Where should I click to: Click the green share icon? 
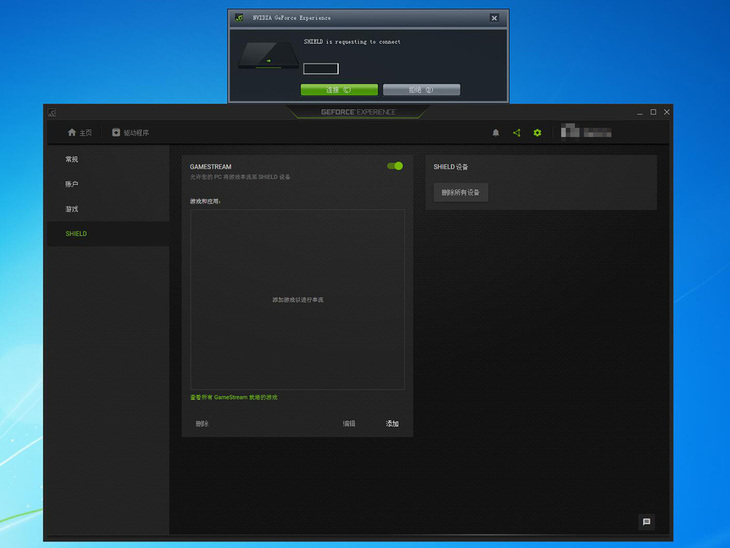(516, 133)
